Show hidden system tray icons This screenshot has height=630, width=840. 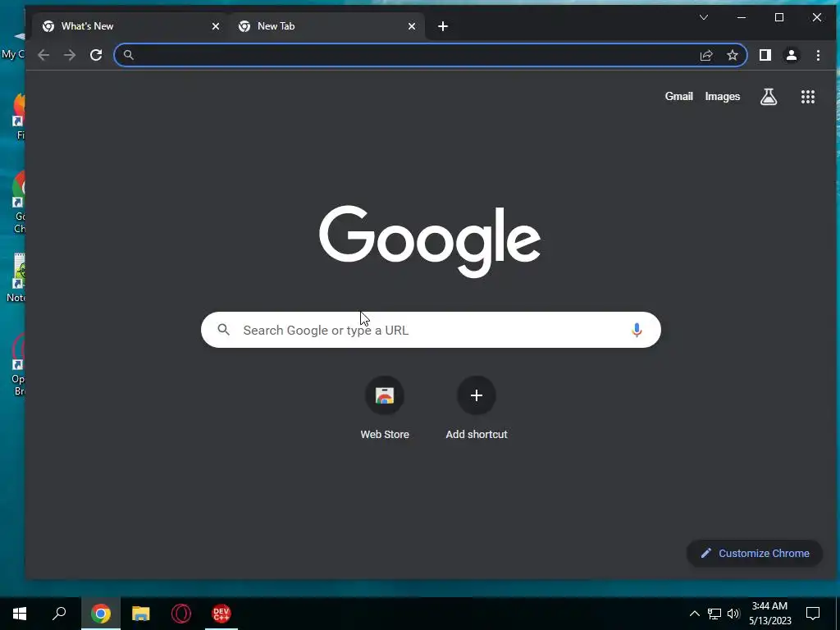pyautogui.click(x=694, y=614)
